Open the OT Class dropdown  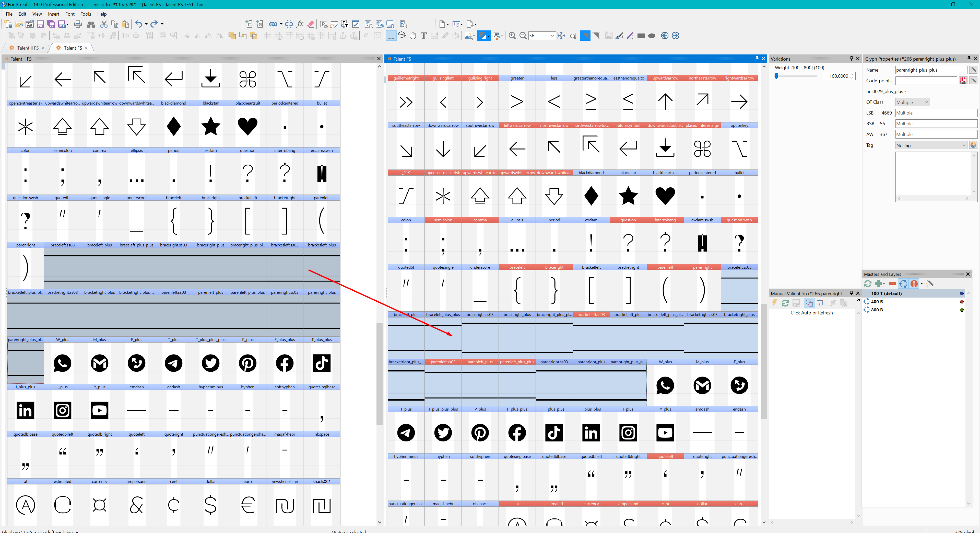tap(912, 103)
